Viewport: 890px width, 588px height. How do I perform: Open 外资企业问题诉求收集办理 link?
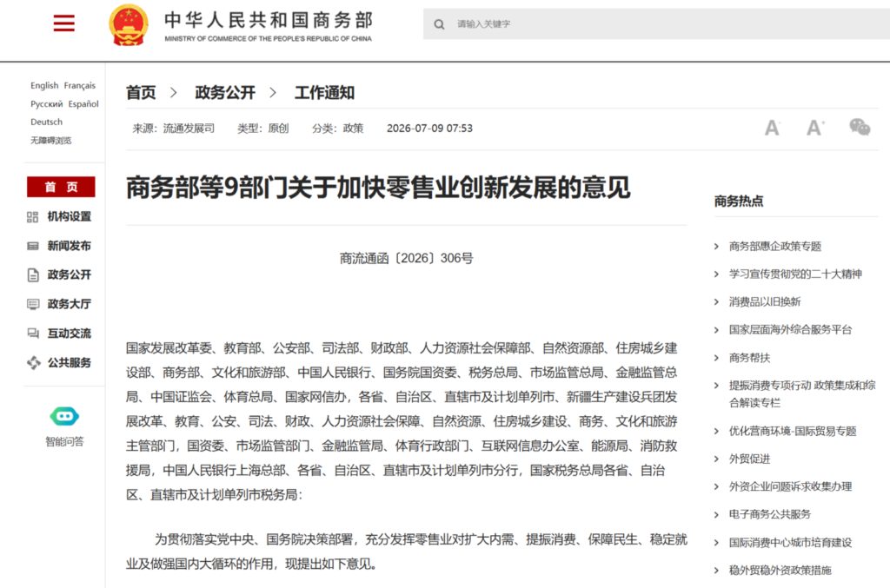790,486
